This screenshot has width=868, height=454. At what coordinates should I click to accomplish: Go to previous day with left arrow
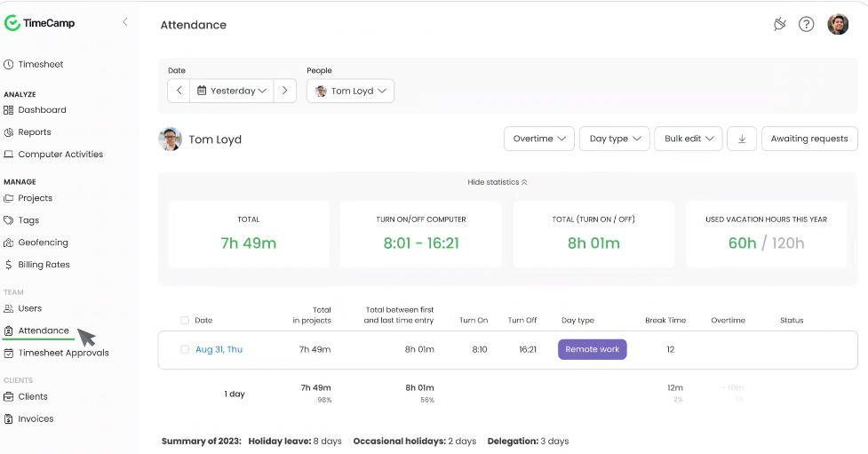(179, 91)
